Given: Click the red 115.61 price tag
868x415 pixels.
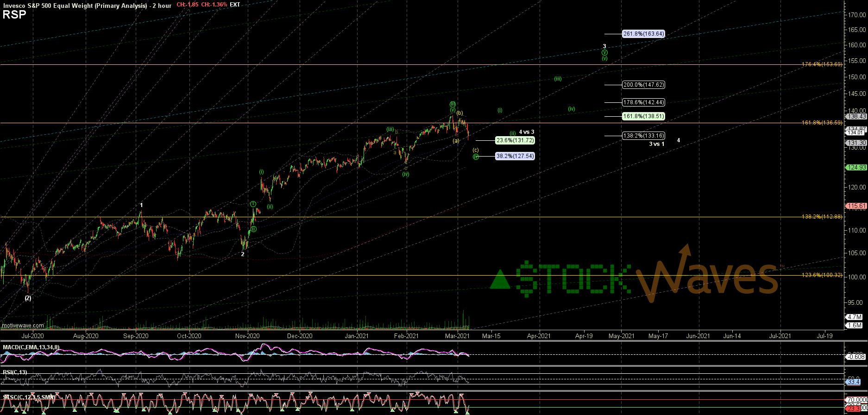Looking at the screenshot, I should click(856, 206).
